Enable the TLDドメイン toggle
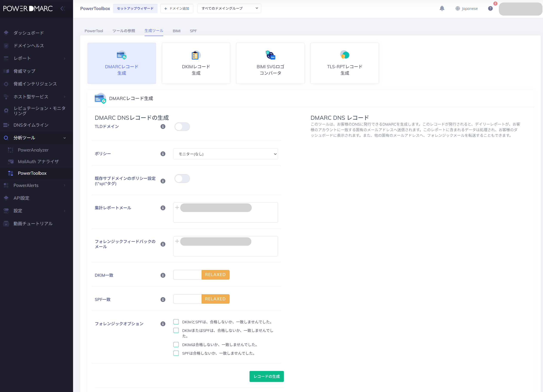 (182, 126)
